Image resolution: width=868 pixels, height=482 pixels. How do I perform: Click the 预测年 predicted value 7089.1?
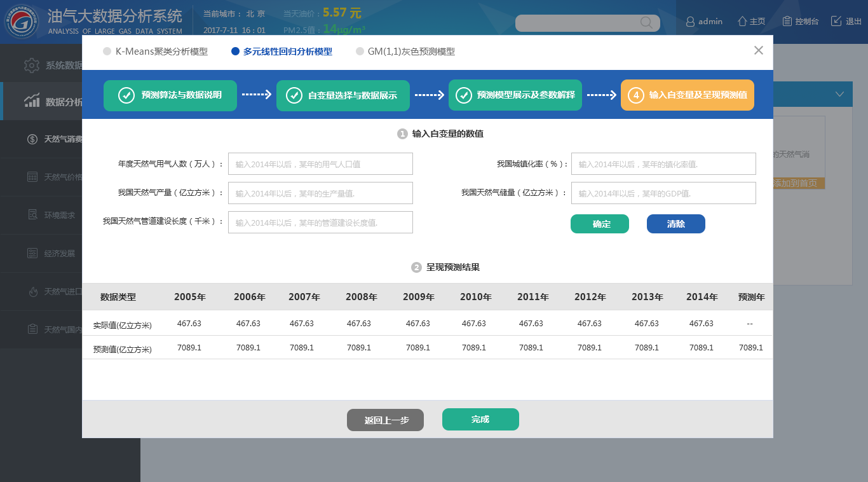pos(751,348)
